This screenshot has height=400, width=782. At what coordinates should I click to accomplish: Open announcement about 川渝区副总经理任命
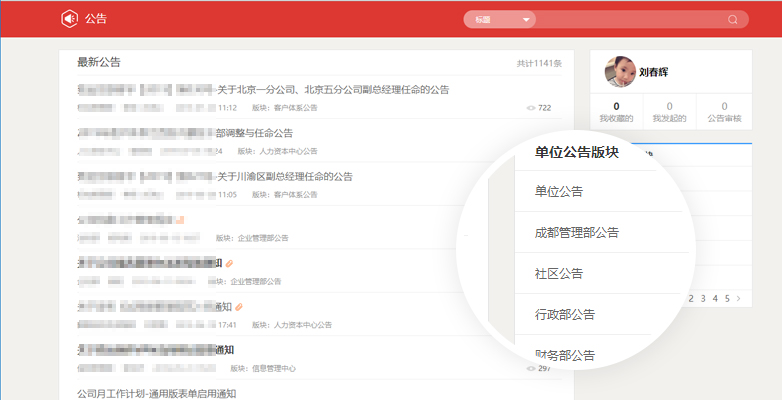point(284,176)
